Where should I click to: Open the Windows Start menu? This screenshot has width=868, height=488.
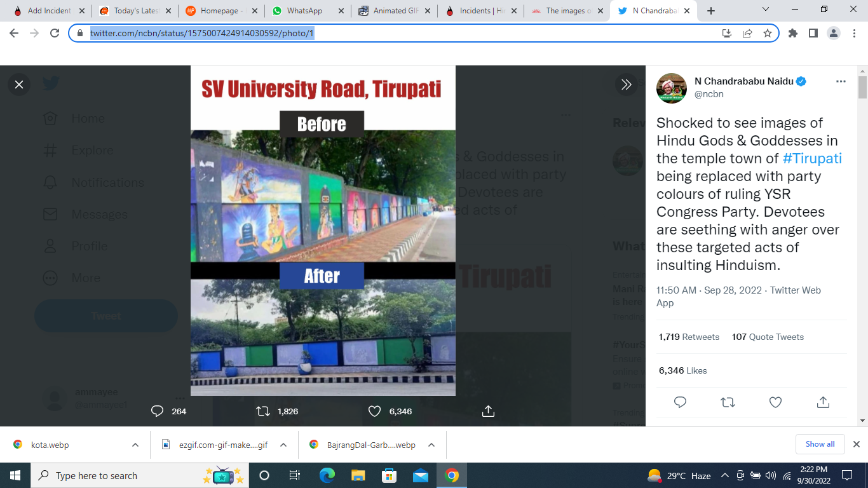point(15,475)
